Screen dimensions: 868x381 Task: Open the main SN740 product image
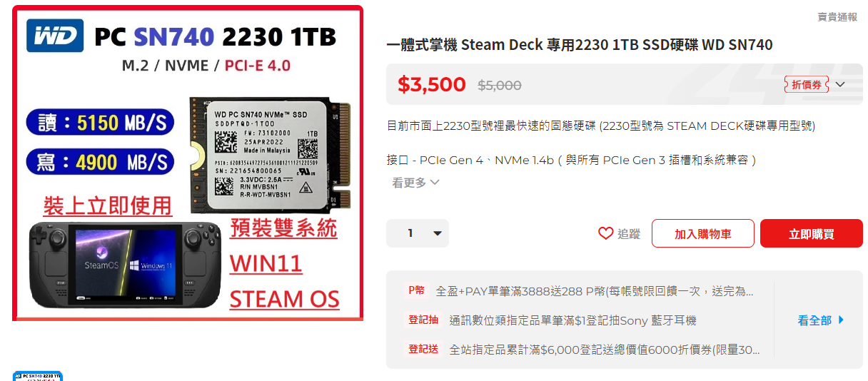pos(188,163)
